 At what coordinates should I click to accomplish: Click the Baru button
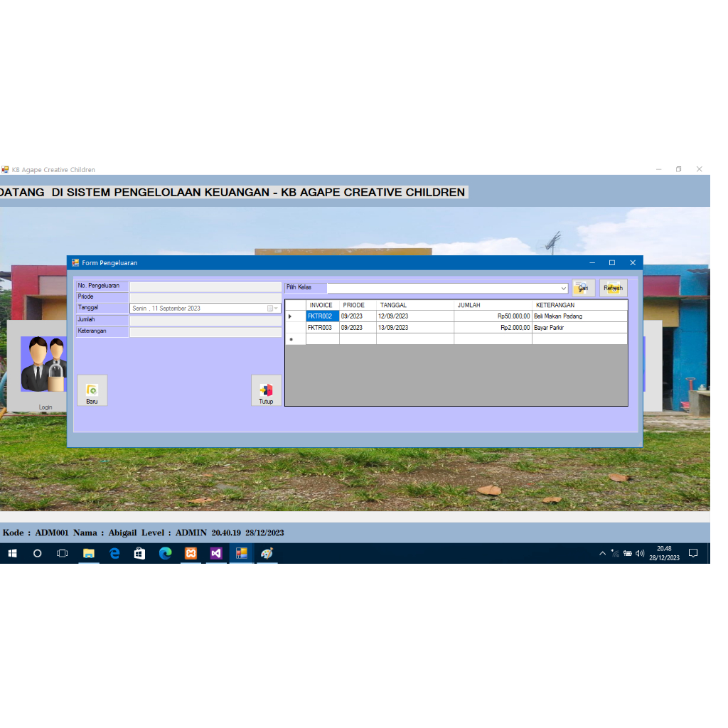point(92,390)
